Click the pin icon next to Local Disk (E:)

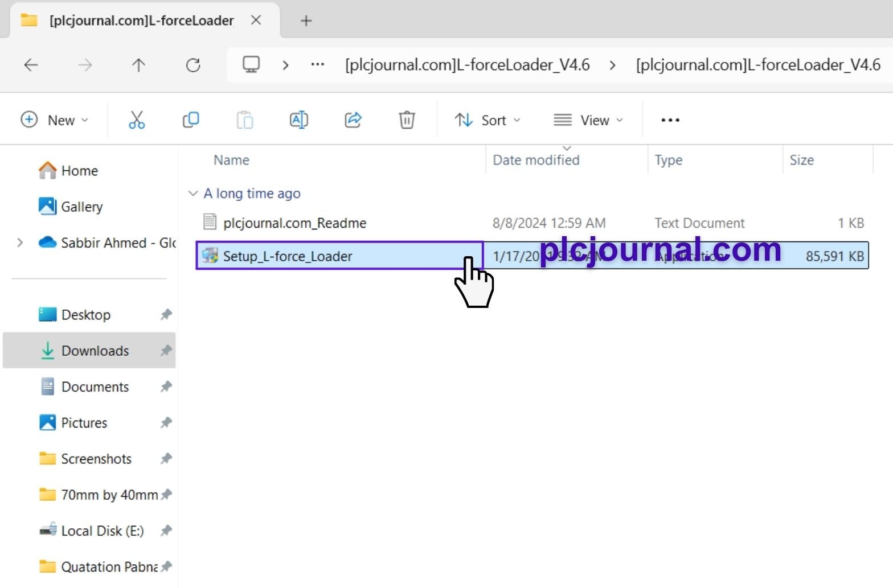[x=166, y=531]
